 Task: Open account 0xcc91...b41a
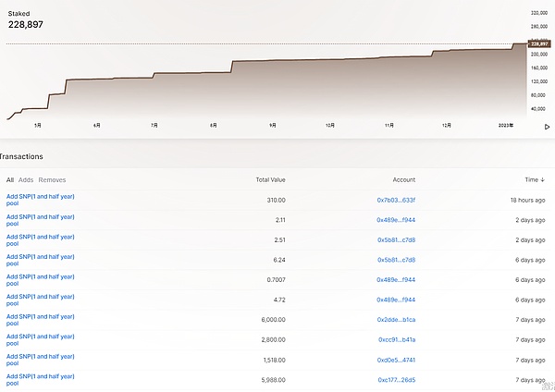coord(396,339)
